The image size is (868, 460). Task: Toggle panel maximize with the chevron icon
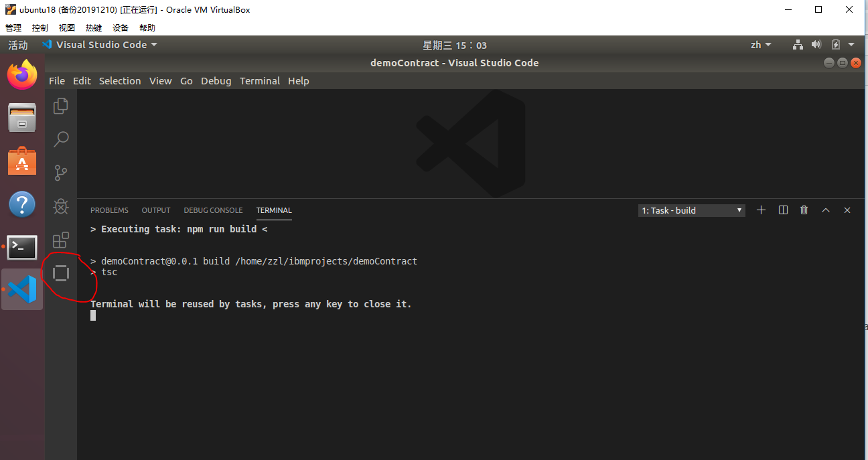[x=826, y=210]
